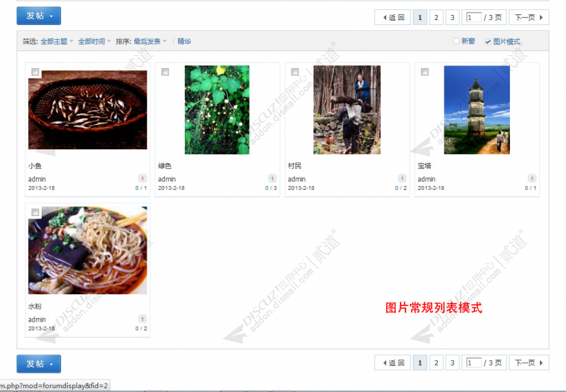Click the 0 / 2 reply count on 水粉
Image resolution: width=566 pixels, height=392 pixels.
(141, 329)
